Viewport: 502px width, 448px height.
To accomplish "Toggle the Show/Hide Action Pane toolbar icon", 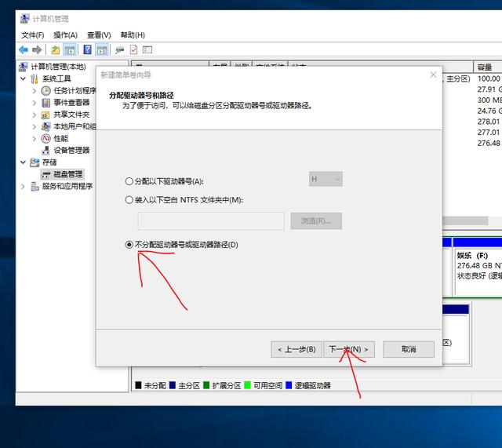I will [102, 50].
